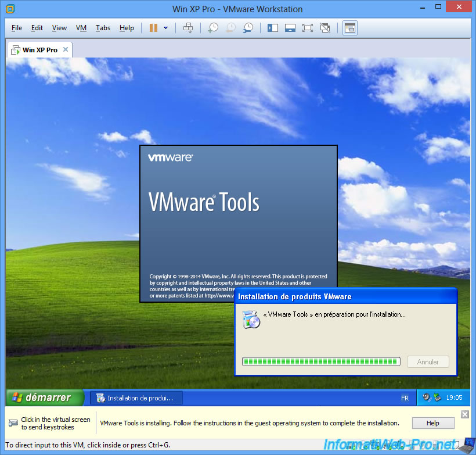
Task: Open the View menu
Action: pyautogui.click(x=59, y=28)
